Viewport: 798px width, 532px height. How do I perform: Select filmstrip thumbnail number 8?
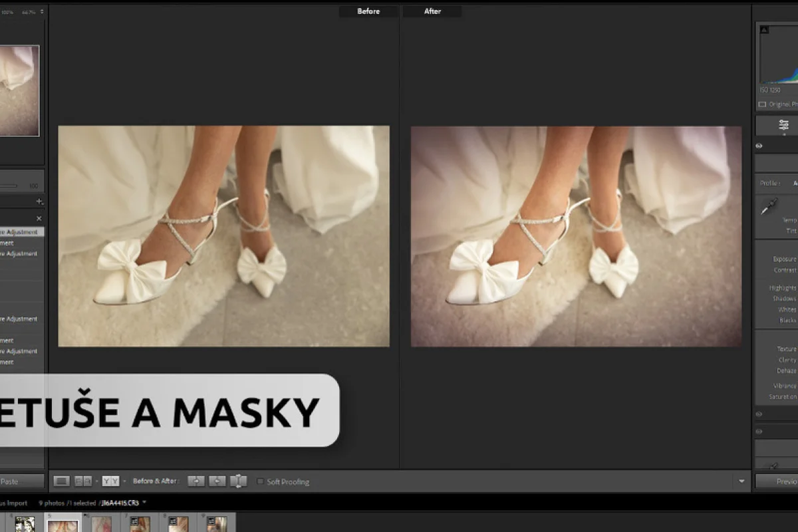(178, 524)
